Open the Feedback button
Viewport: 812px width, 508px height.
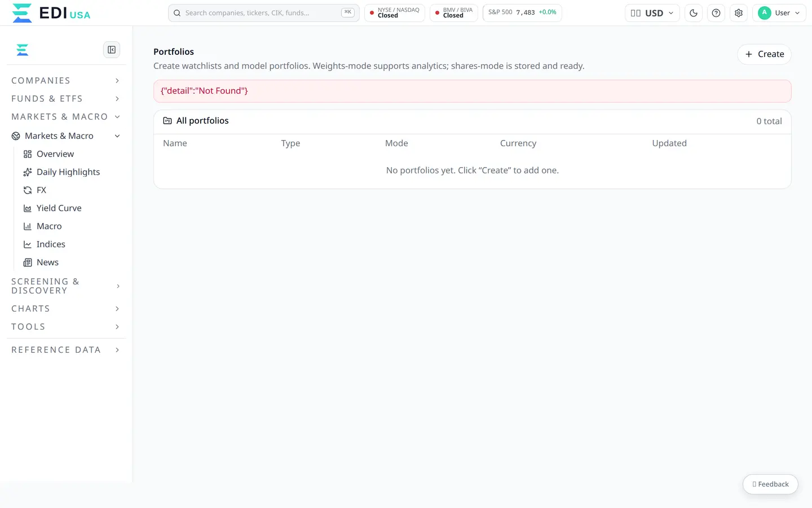tap(770, 484)
